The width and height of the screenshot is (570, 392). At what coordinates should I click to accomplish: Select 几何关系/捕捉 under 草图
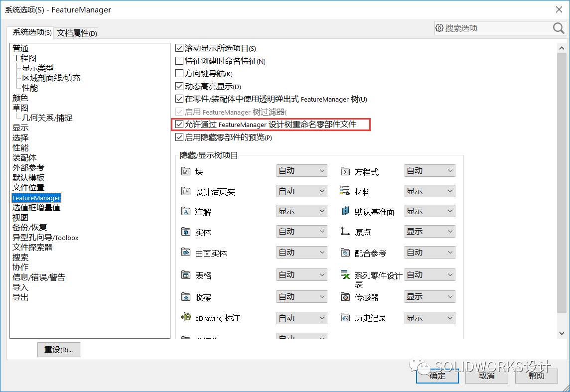(47, 118)
